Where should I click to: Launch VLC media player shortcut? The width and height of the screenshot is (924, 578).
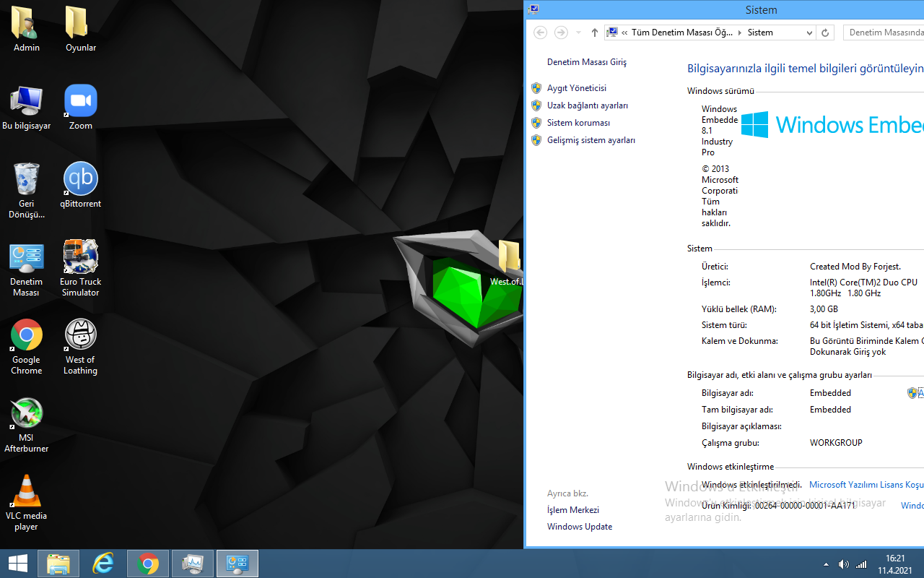(x=26, y=502)
